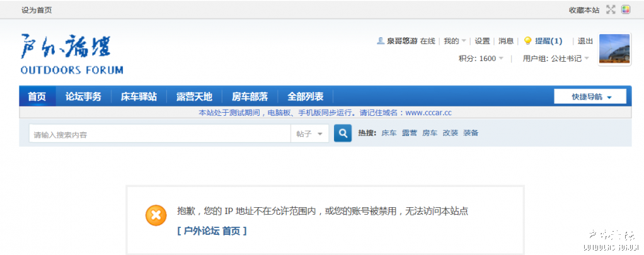Image resolution: width=644 pixels, height=255 pixels.
Task: Go to the 房车部落 tab
Action: point(250,97)
